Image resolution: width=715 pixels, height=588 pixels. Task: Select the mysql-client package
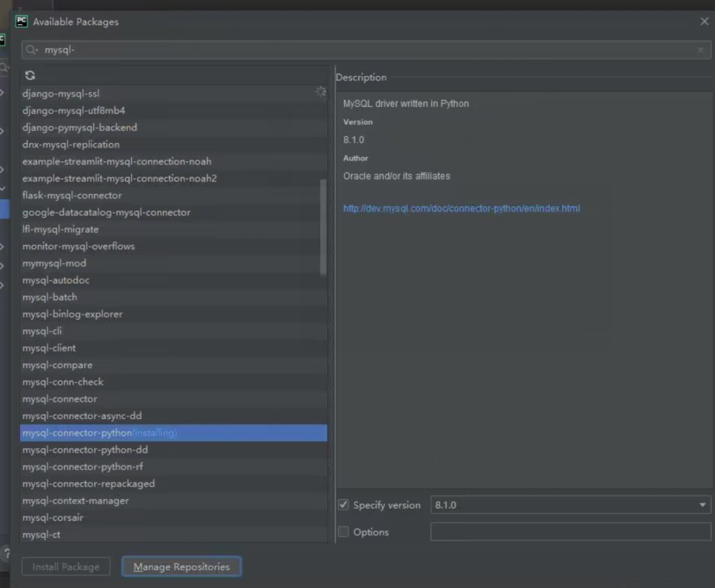(49, 348)
